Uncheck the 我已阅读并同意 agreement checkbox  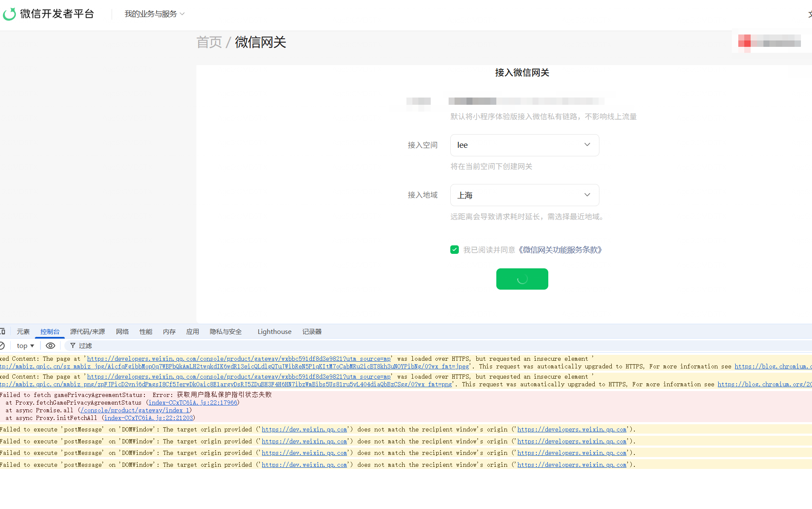click(x=455, y=250)
